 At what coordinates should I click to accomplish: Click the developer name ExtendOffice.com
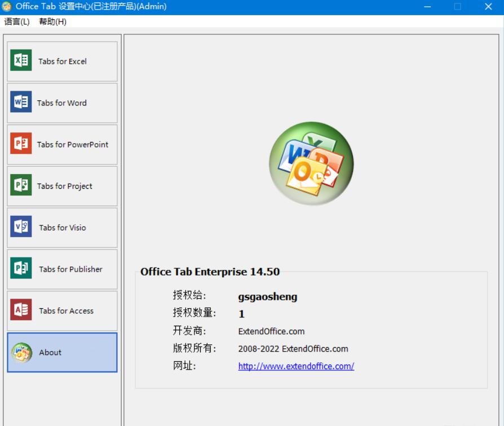pos(271,331)
